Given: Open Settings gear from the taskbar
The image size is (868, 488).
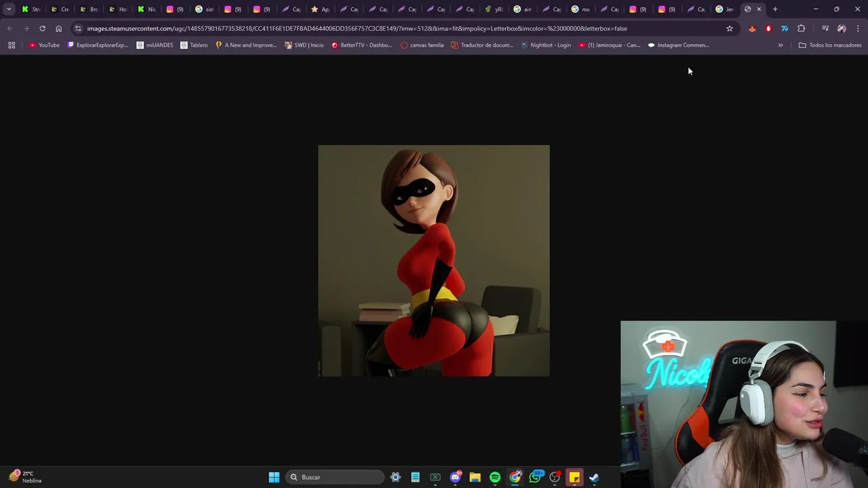Looking at the screenshot, I should 395,477.
